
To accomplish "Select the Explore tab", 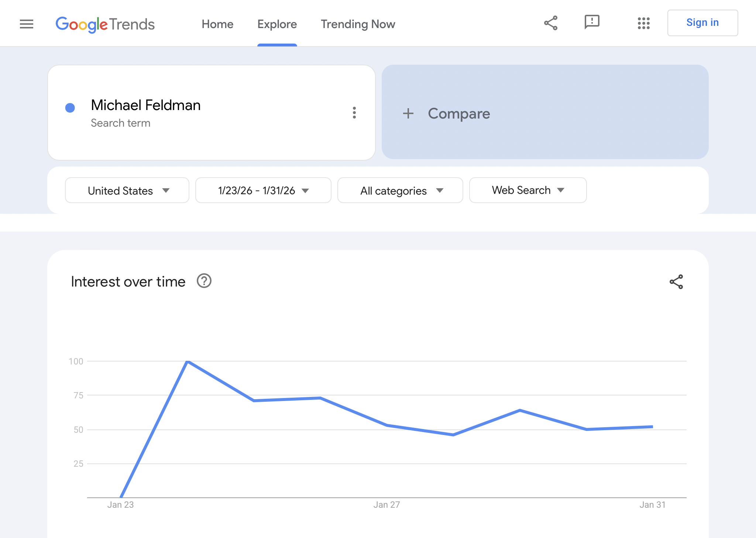I will click(277, 24).
